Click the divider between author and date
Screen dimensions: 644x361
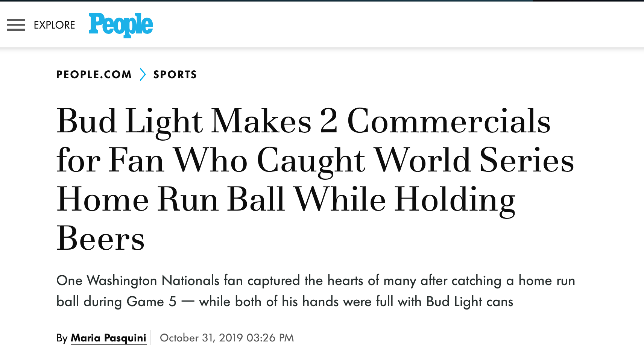pyautogui.click(x=151, y=338)
